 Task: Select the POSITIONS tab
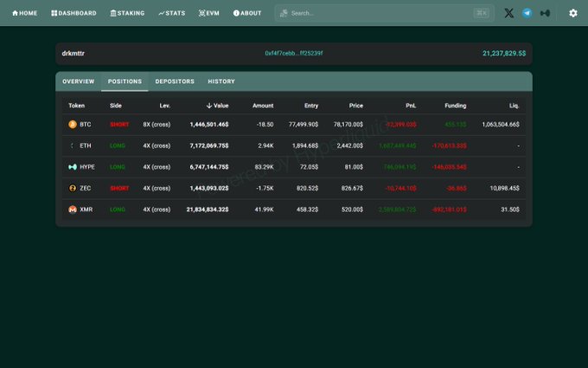pyautogui.click(x=125, y=81)
